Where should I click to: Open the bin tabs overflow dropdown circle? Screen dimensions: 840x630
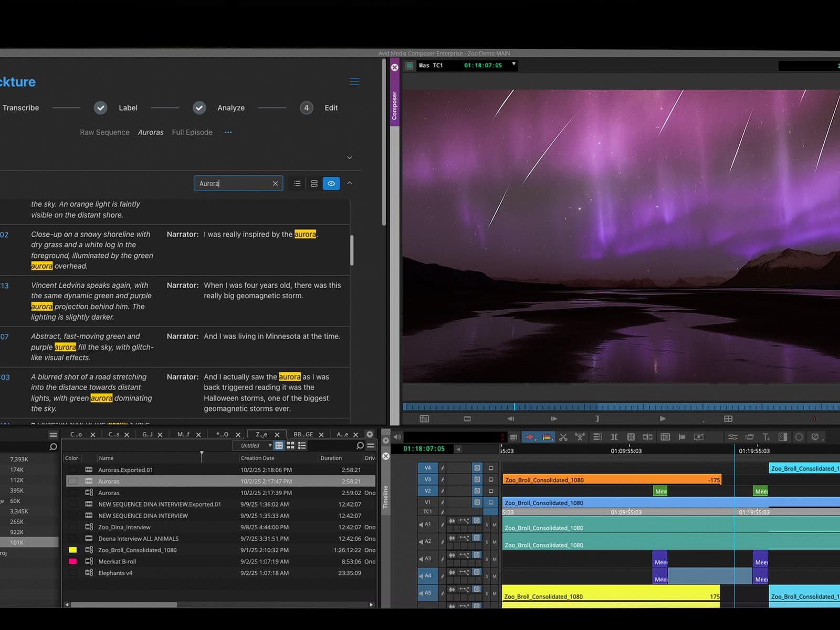pyautogui.click(x=370, y=434)
